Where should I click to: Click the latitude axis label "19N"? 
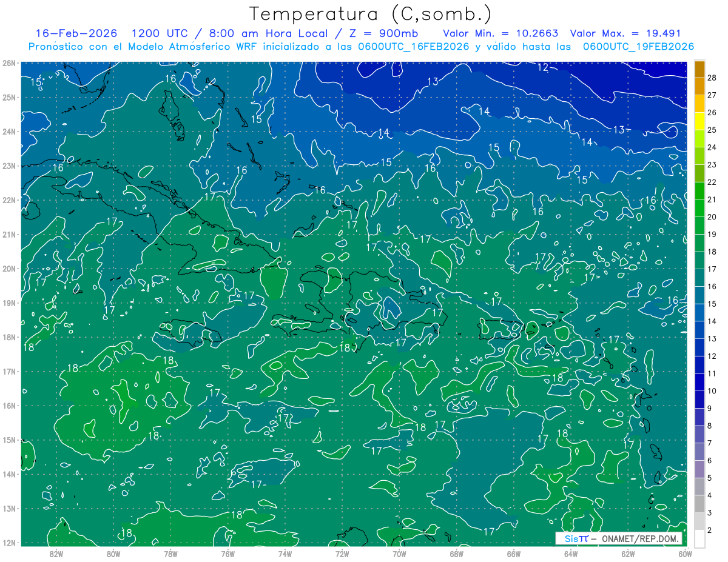9,303
